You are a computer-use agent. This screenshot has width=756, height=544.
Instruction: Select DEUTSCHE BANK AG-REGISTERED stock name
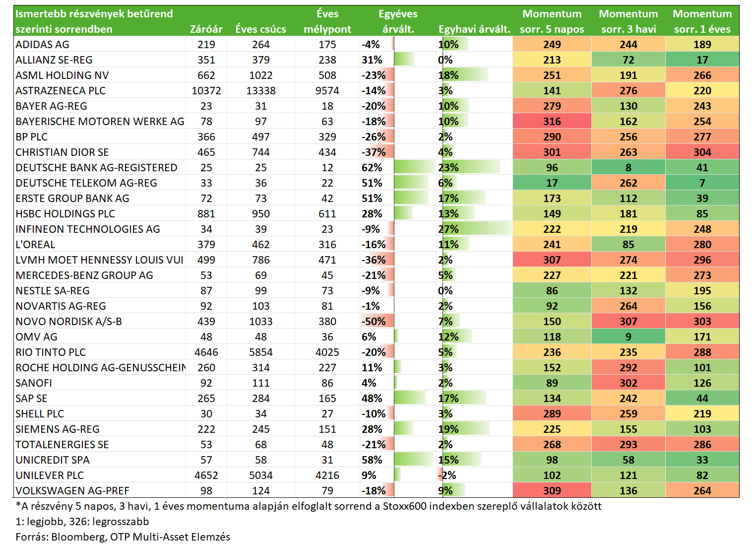click(96, 167)
